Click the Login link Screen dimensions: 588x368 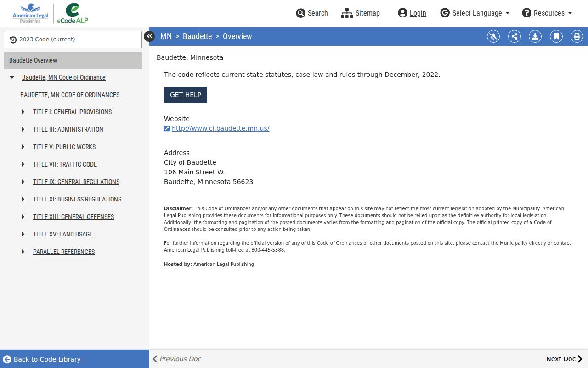tap(412, 13)
